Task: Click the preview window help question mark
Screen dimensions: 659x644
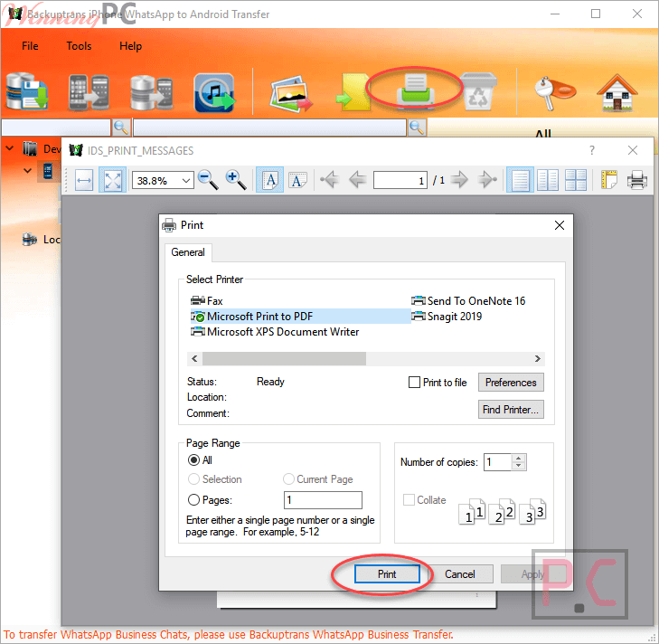Action: click(x=592, y=150)
